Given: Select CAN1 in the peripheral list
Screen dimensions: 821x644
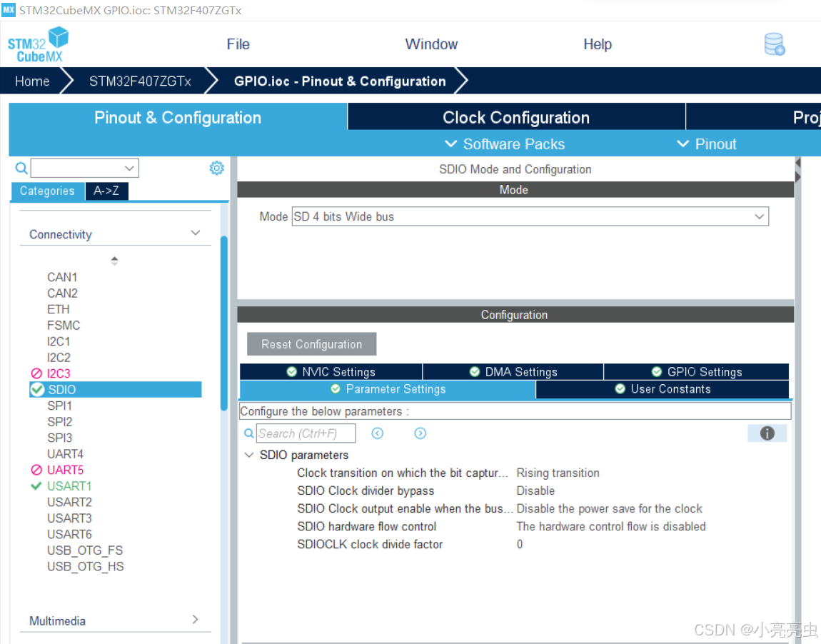Looking at the screenshot, I should 62,277.
